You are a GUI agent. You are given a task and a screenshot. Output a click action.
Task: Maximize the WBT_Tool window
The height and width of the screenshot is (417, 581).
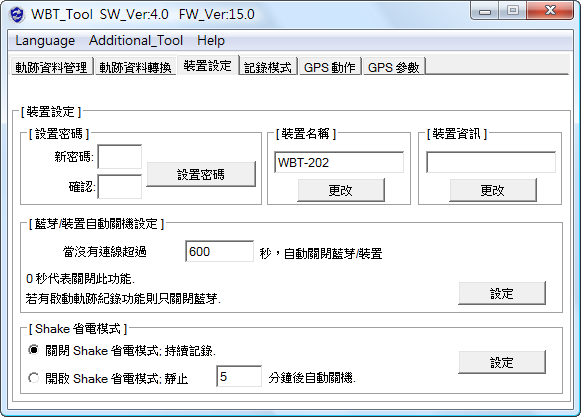tap(513, 11)
